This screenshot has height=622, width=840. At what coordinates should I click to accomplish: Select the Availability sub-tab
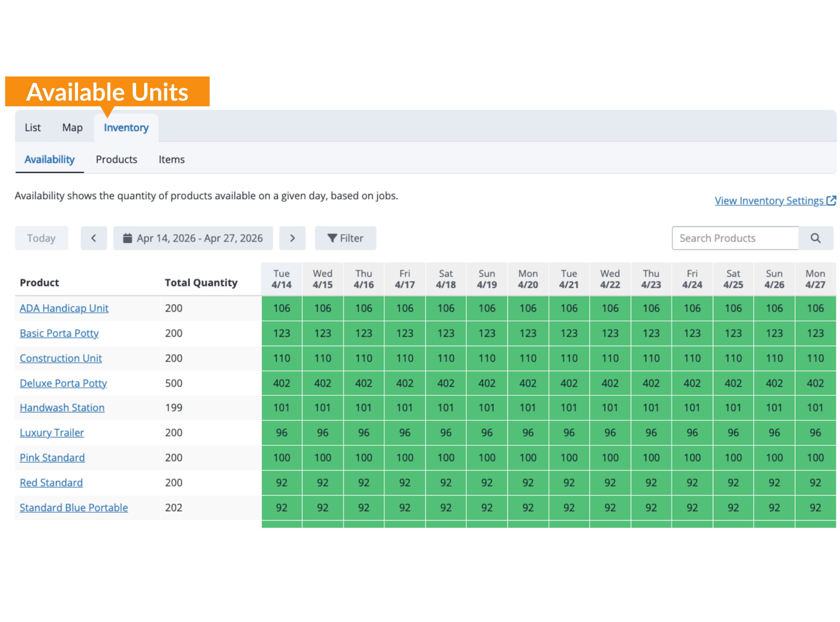pos(49,159)
